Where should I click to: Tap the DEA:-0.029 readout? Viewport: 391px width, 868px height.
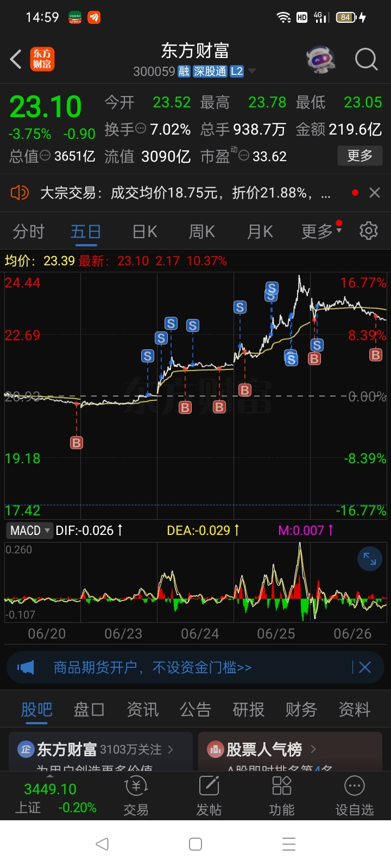pos(203,531)
